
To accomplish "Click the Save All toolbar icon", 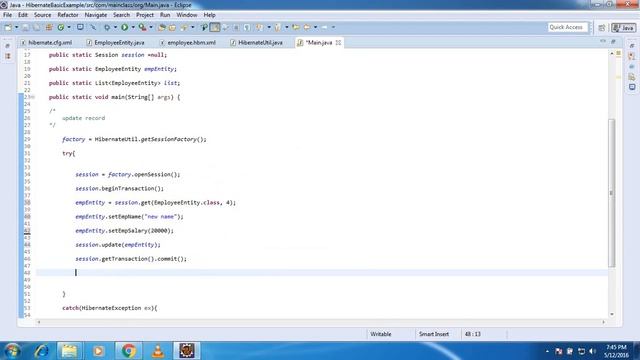I will coord(36,27).
